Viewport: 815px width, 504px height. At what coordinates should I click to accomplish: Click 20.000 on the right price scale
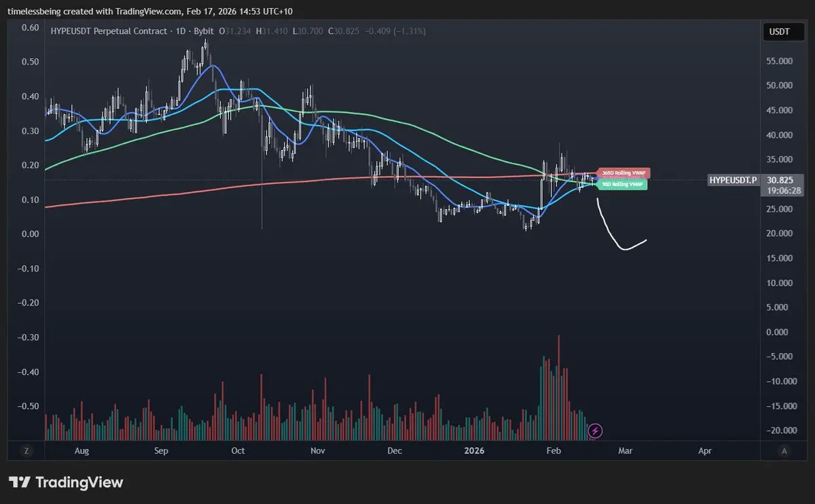(780, 234)
